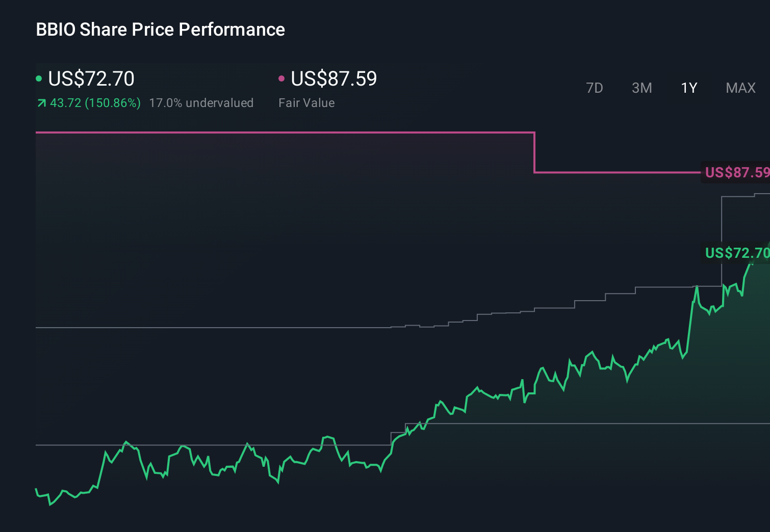Open the 3M chart view
Image resolution: width=770 pixels, height=532 pixels.
click(x=642, y=88)
